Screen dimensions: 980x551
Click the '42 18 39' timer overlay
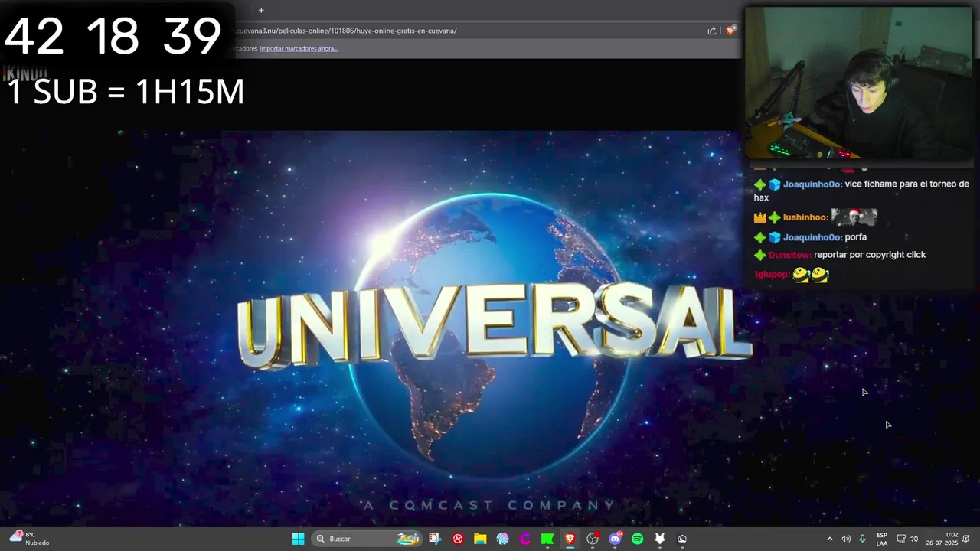coord(113,35)
